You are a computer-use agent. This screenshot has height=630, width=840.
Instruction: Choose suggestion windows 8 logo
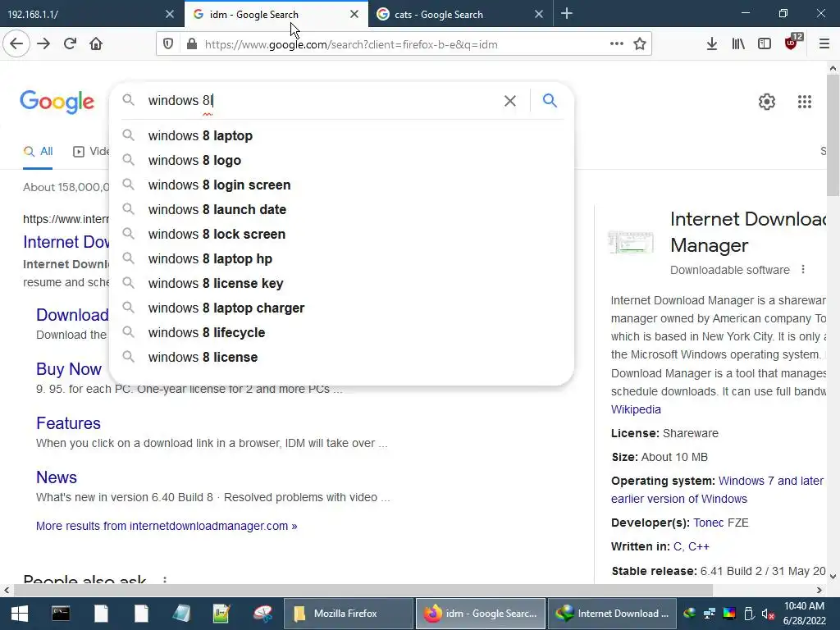(341, 160)
